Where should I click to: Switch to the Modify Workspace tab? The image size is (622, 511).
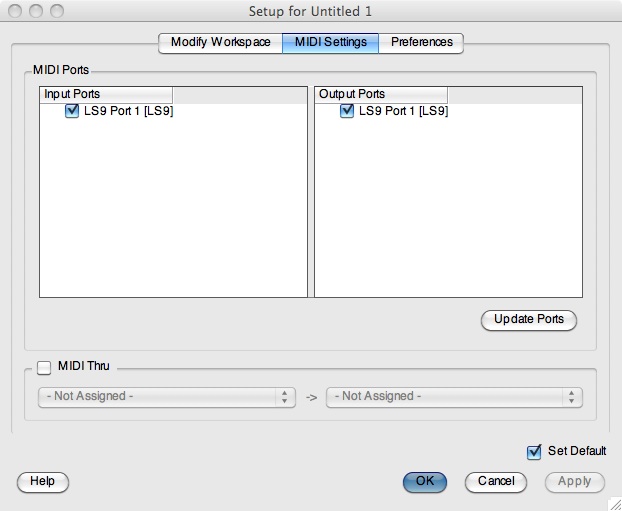[x=219, y=43]
